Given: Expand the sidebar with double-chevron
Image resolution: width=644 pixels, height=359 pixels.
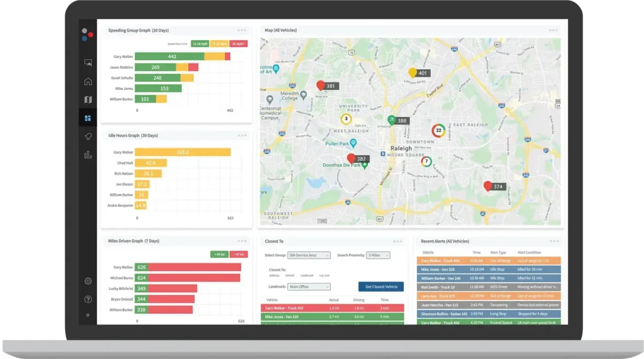Looking at the screenshot, I should (88, 315).
